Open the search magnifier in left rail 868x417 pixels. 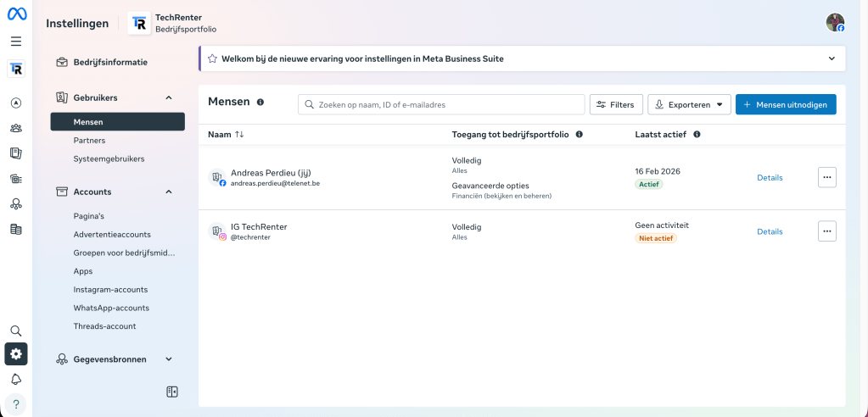pyautogui.click(x=16, y=331)
